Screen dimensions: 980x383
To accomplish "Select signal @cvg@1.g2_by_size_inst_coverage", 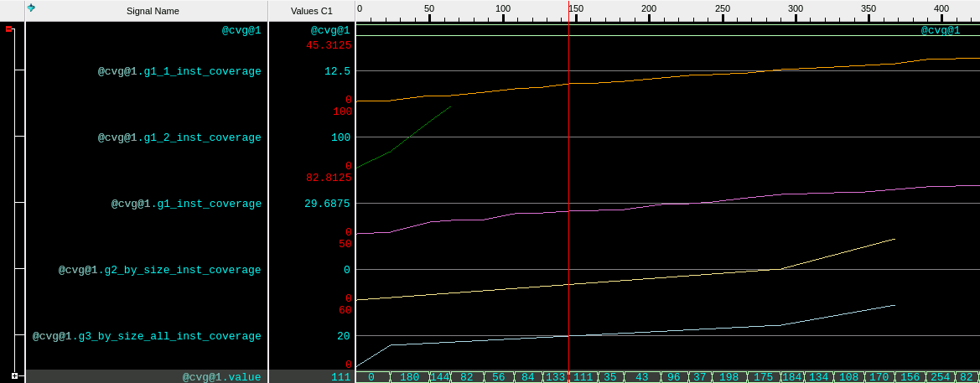I will click(159, 270).
